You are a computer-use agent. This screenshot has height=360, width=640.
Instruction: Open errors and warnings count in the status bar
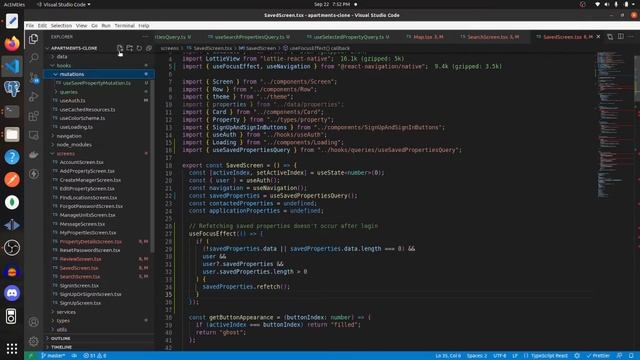click(x=95, y=356)
